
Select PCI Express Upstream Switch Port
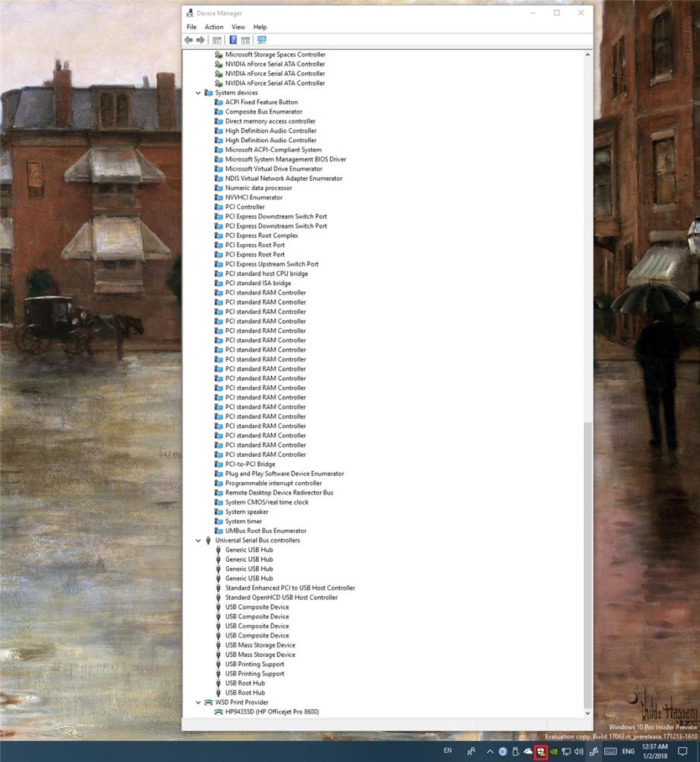(272, 264)
